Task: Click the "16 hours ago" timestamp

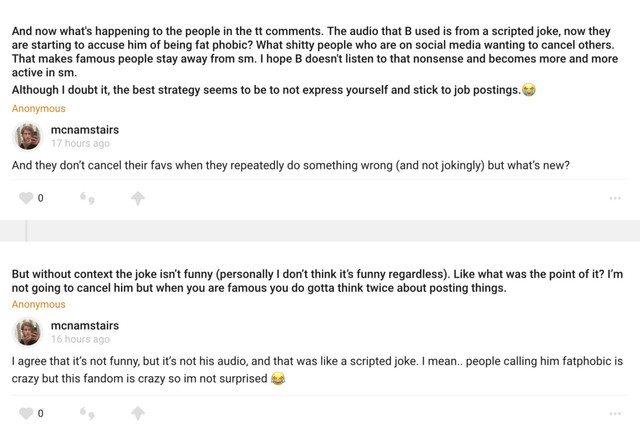Action: pyautogui.click(x=80, y=339)
